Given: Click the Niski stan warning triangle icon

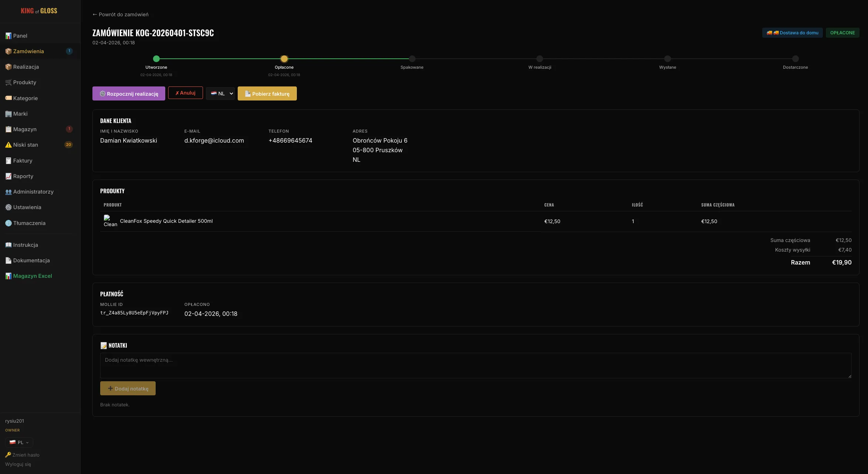Looking at the screenshot, I should coord(8,145).
